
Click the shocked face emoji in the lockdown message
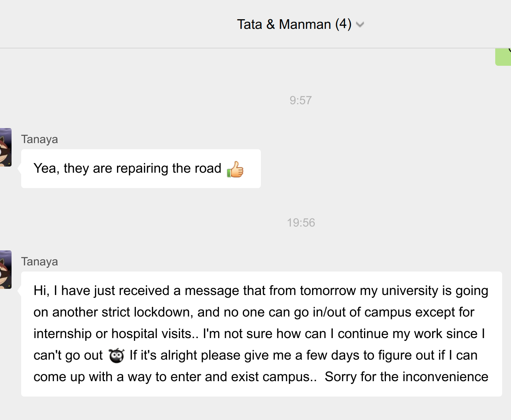(116, 355)
